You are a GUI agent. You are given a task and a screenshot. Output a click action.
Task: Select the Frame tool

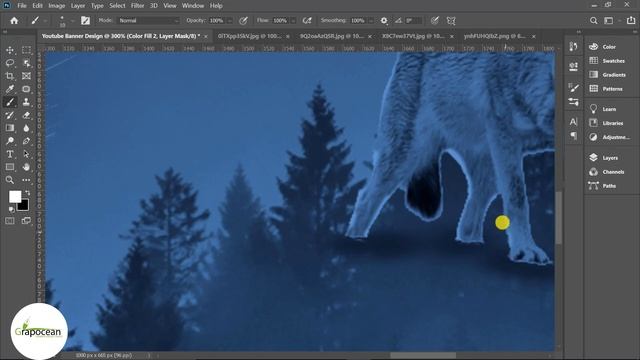tap(26, 76)
